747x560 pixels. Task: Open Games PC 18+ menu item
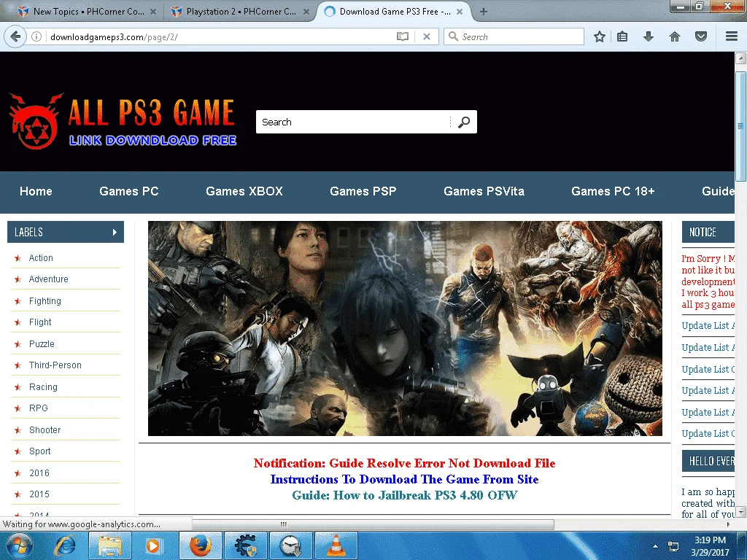613,192
